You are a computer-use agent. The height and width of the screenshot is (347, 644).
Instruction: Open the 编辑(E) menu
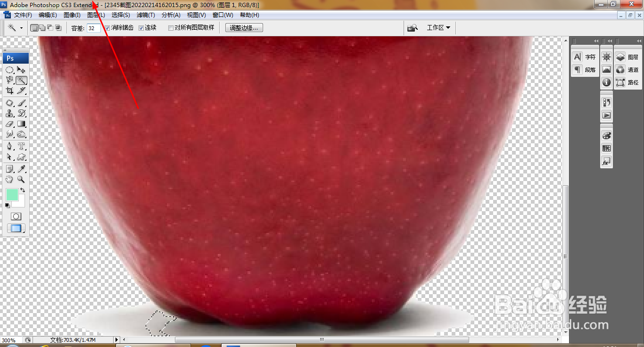48,15
